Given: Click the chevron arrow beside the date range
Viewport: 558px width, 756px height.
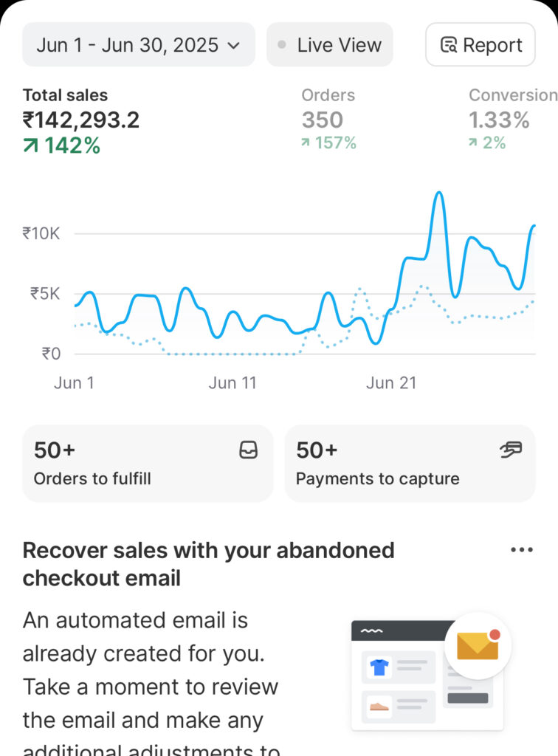Looking at the screenshot, I should point(233,46).
